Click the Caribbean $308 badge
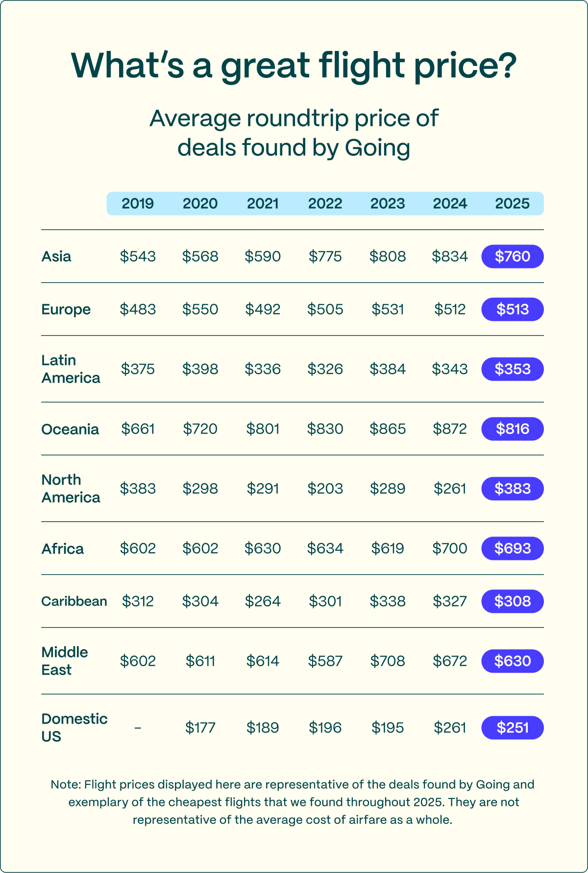The width and height of the screenshot is (588, 873). [513, 601]
